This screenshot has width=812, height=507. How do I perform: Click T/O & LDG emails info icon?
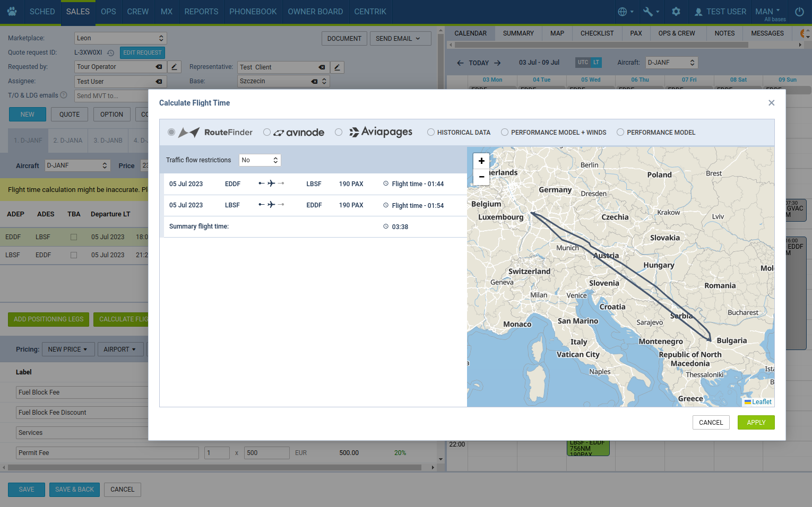click(x=64, y=95)
